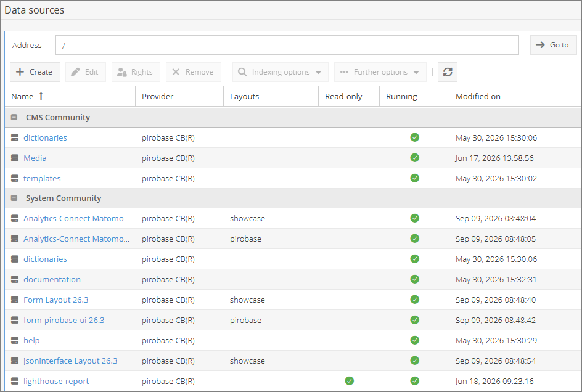Sort by the Read-only column header
Viewport: 582px width, 392px height.
pyautogui.click(x=349, y=97)
